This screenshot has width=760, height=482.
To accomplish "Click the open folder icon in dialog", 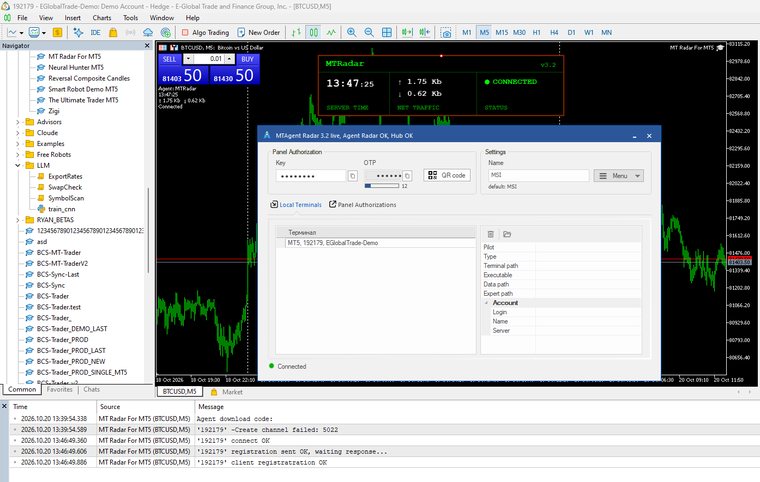I will tap(507, 234).
